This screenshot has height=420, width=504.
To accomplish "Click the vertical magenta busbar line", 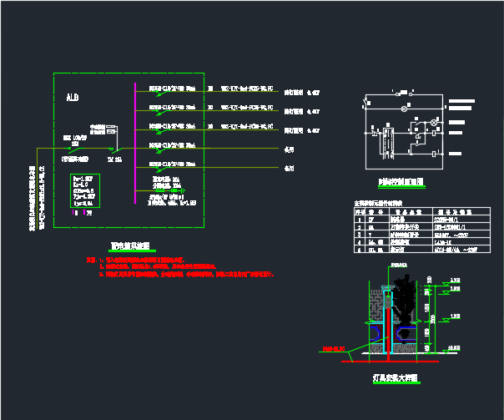I will [x=135, y=143].
